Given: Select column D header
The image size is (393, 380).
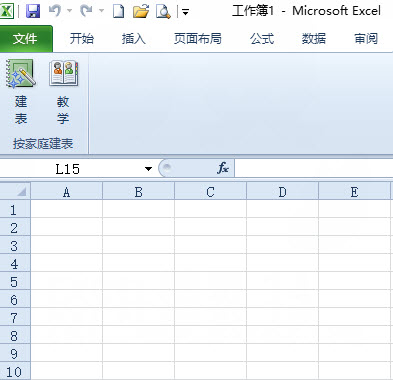Looking at the screenshot, I should (x=282, y=192).
